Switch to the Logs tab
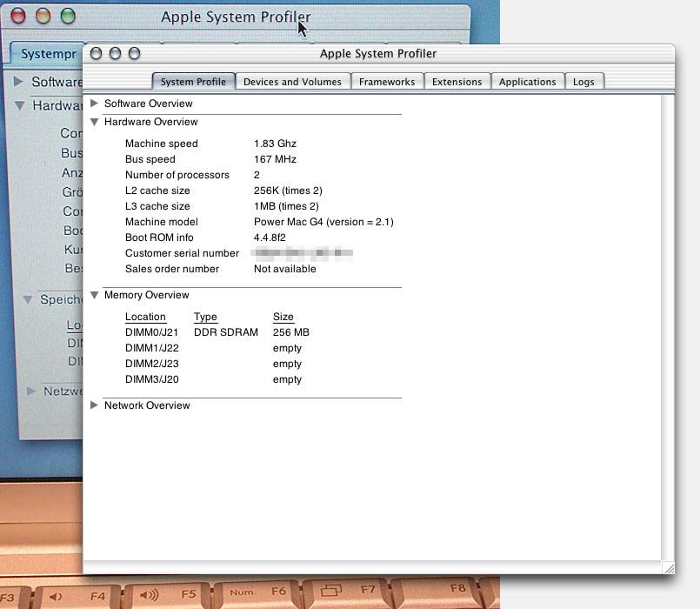The image size is (700, 609). click(x=583, y=82)
